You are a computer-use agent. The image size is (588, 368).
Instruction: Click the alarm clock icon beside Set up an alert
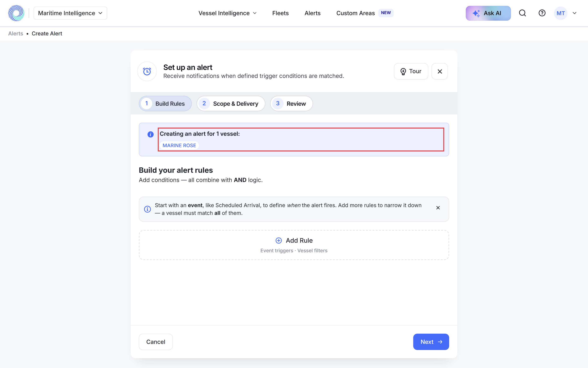tap(147, 71)
